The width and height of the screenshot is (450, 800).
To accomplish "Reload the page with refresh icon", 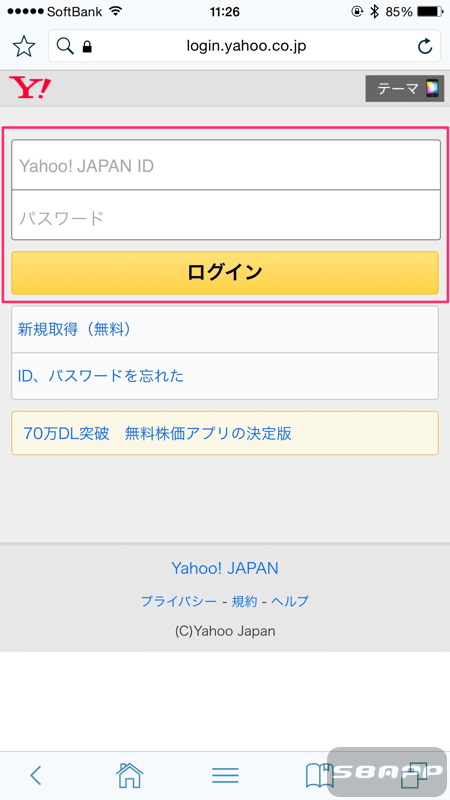I will click(x=425, y=47).
